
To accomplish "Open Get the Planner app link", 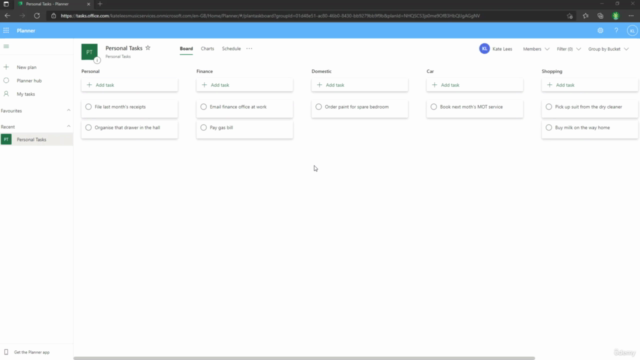I will (32, 352).
